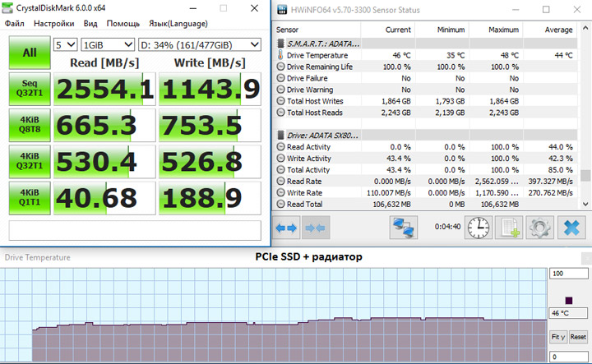Image resolution: width=592 pixels, height=364 pixels.
Task: Click the Seq write result 1143.9
Action: point(210,89)
